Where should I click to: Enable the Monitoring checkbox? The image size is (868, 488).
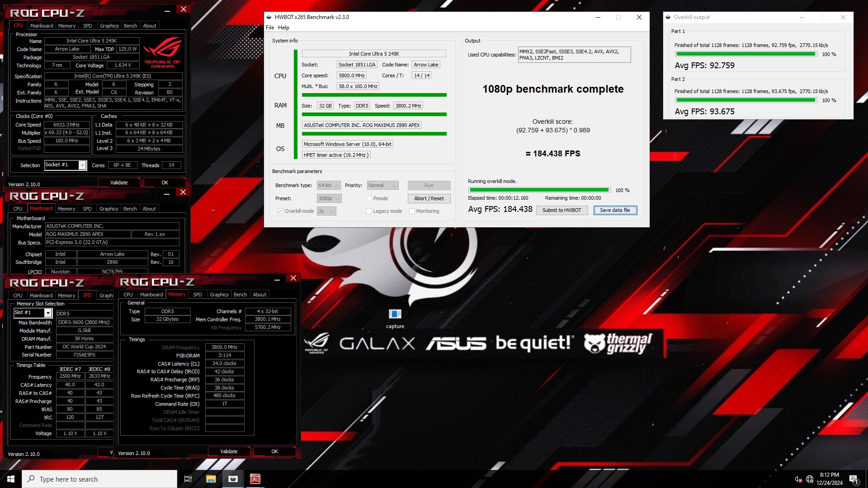pos(412,211)
